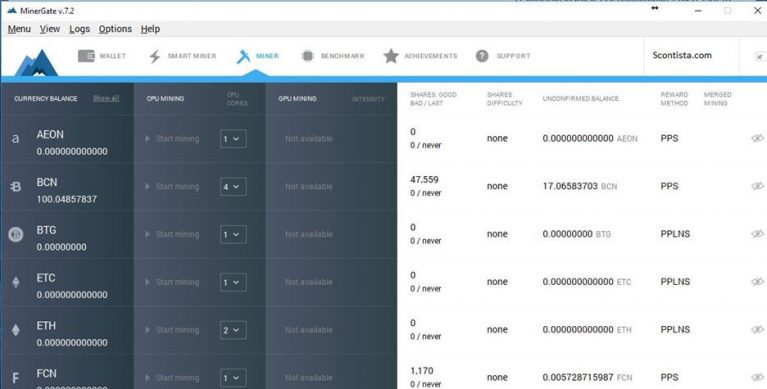
Task: Open Achievements star icon
Action: click(x=391, y=56)
